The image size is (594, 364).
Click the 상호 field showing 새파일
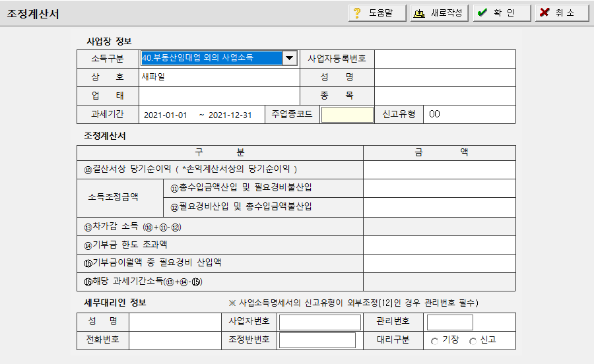point(219,78)
